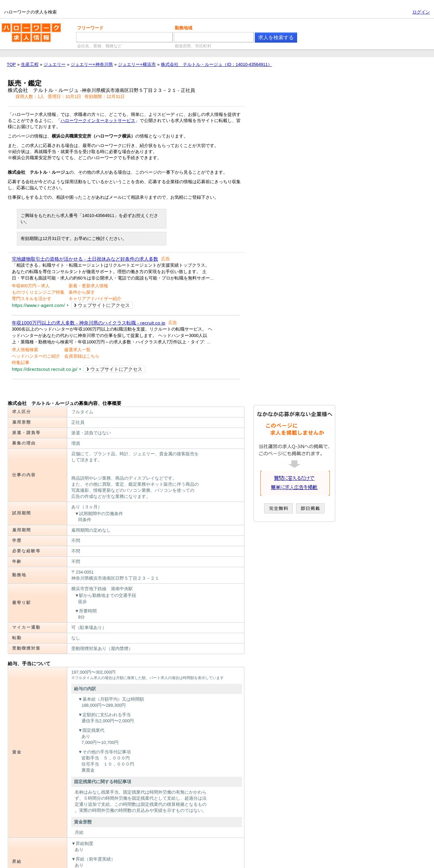Image resolution: width=434 pixels, height=868 pixels.
Task: Open the ログイン link
Action: (421, 12)
